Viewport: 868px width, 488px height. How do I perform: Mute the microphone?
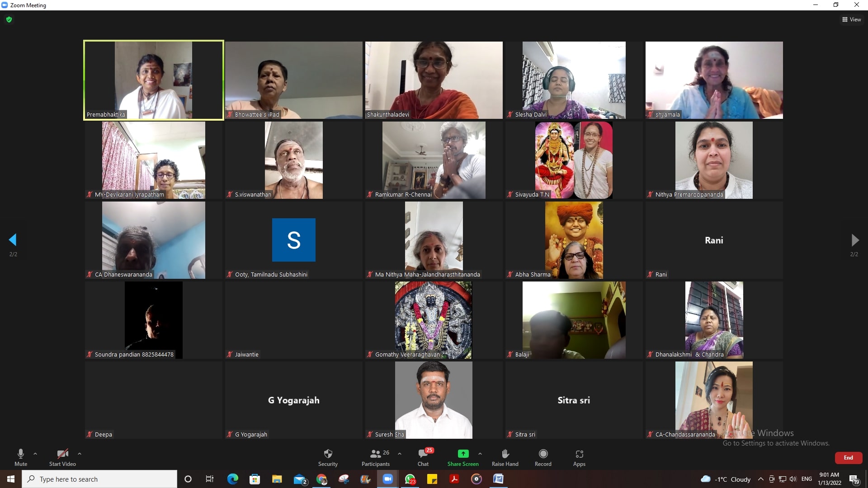21,454
